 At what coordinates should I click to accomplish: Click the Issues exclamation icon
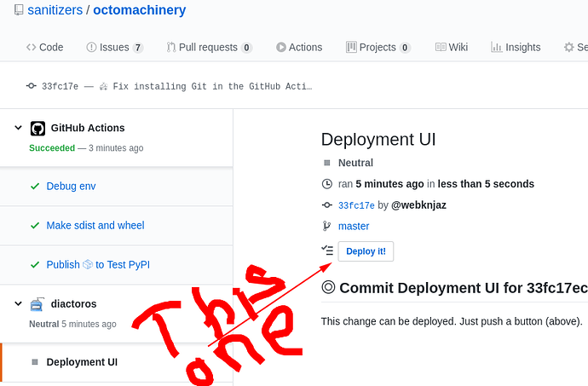[x=91, y=47]
